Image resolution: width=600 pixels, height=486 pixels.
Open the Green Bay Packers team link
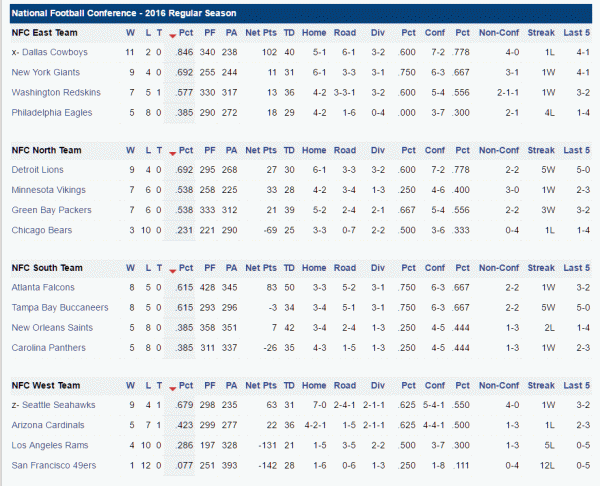51,210
